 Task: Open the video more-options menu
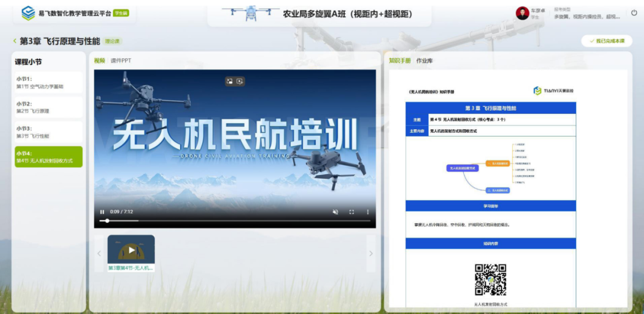click(367, 212)
